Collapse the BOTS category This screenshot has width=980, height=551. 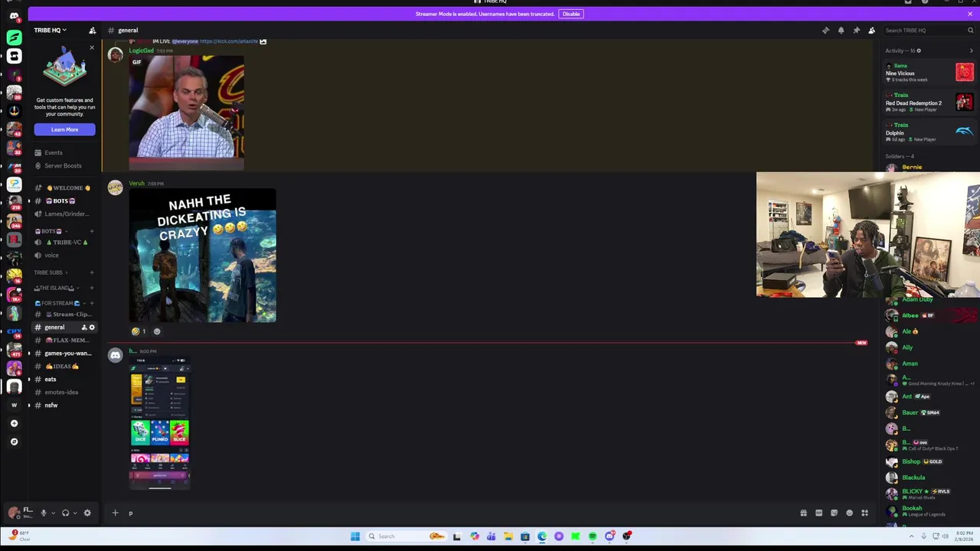(x=51, y=231)
